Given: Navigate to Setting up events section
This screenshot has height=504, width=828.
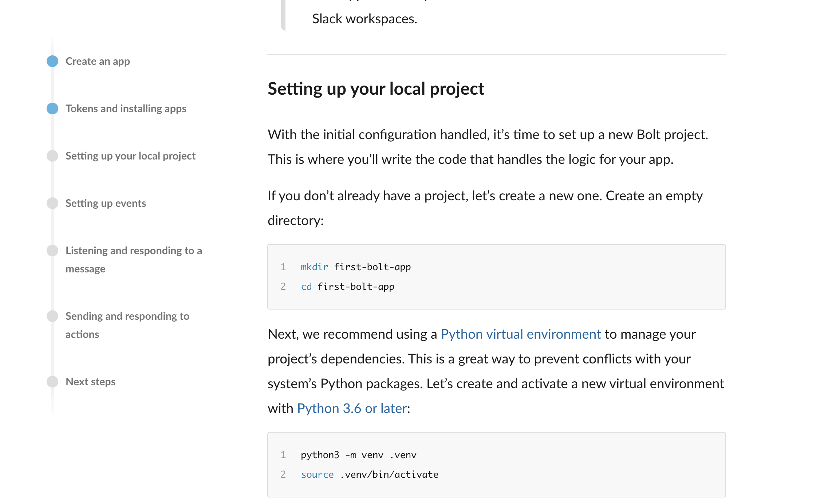Looking at the screenshot, I should click(x=106, y=203).
